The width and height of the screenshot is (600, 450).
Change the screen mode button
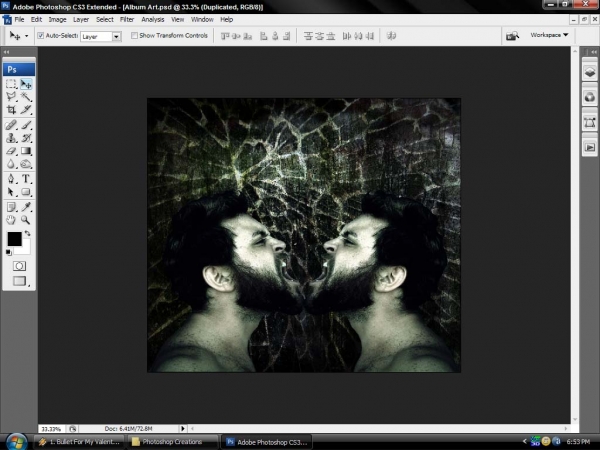19,281
